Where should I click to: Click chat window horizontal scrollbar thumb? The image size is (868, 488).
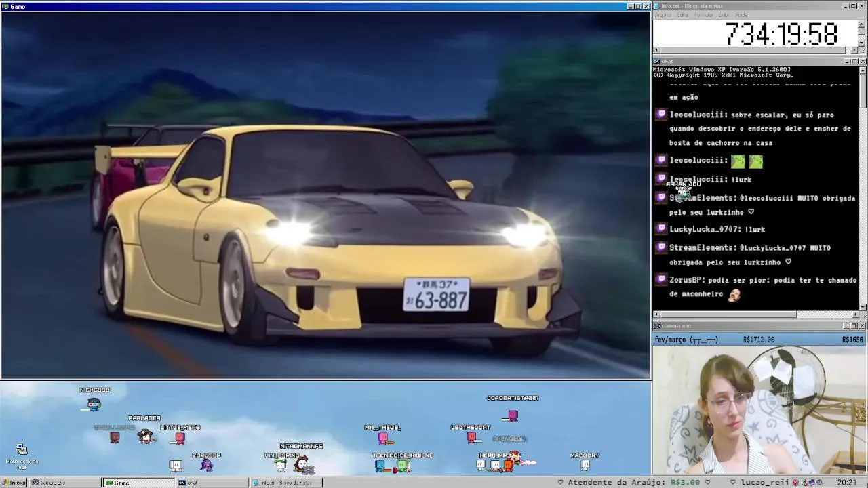pyautogui.click(x=728, y=314)
